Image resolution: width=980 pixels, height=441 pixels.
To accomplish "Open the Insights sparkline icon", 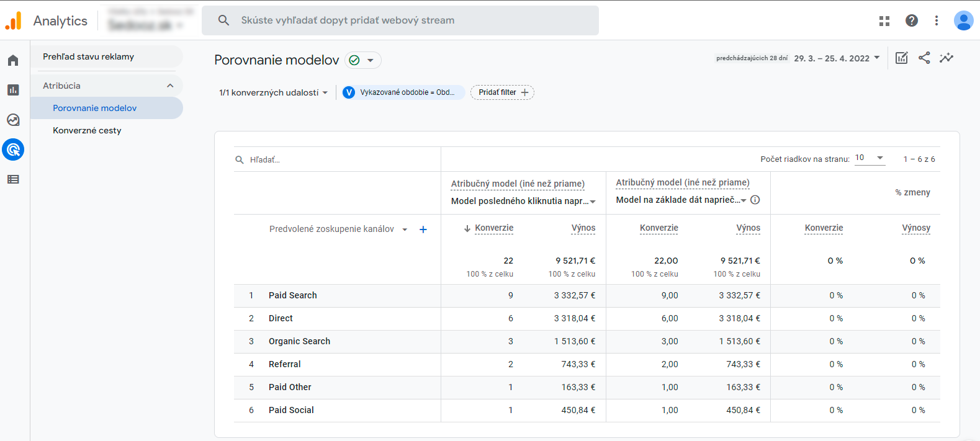I will [x=946, y=58].
